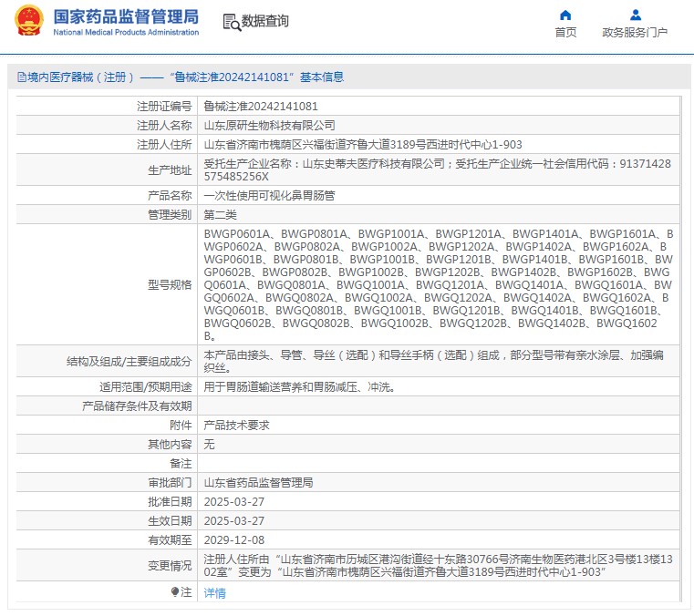
Task: Click the 生效日期 row label
Action: (170, 520)
